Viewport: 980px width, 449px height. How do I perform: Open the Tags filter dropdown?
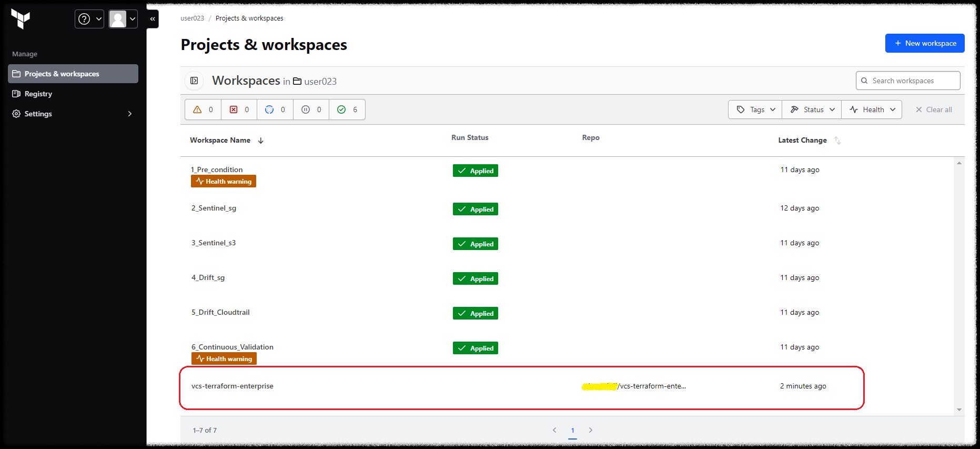point(755,109)
